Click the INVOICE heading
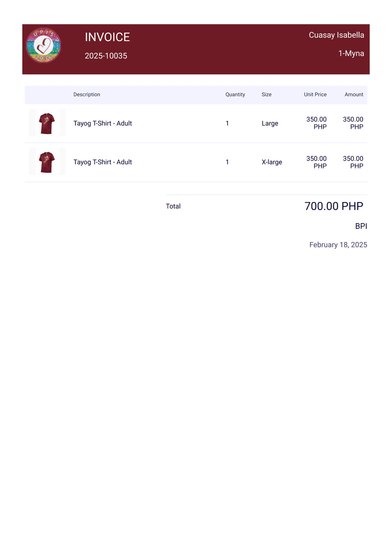 click(107, 37)
